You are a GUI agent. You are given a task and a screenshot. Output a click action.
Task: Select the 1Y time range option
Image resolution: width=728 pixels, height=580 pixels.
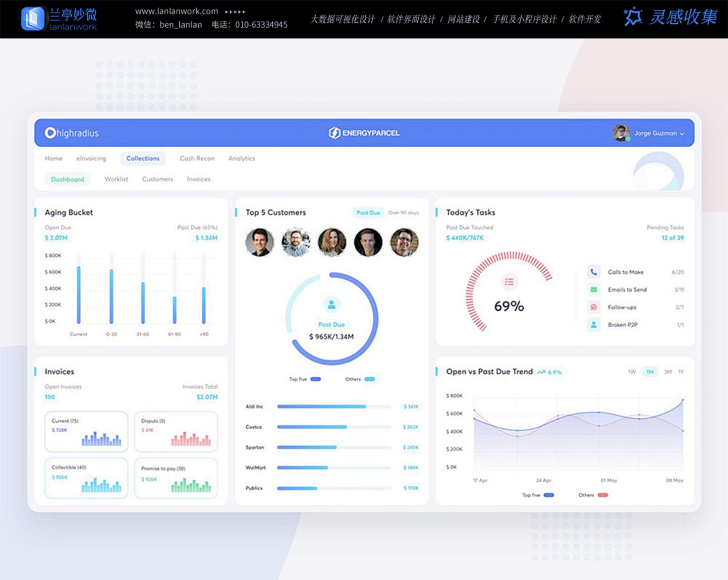[x=681, y=372]
